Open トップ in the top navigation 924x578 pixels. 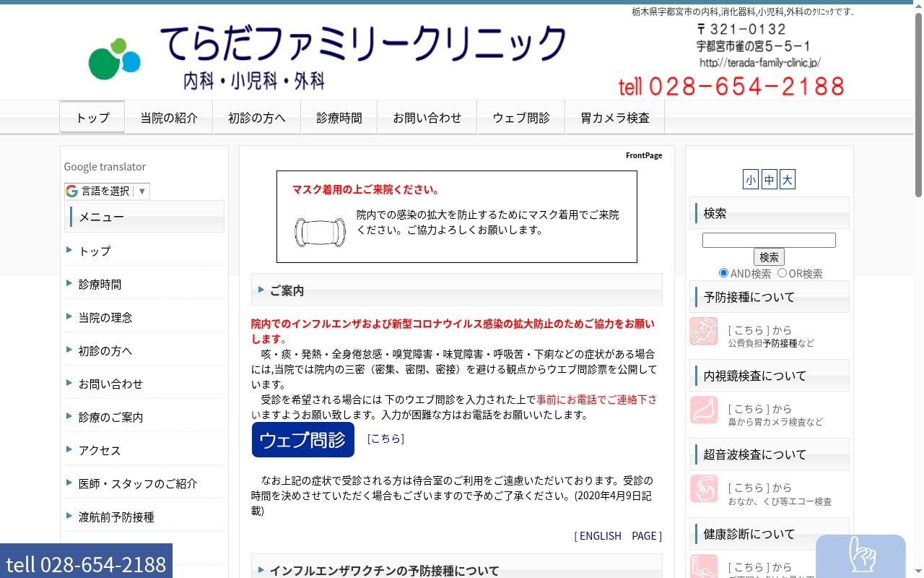click(x=92, y=117)
